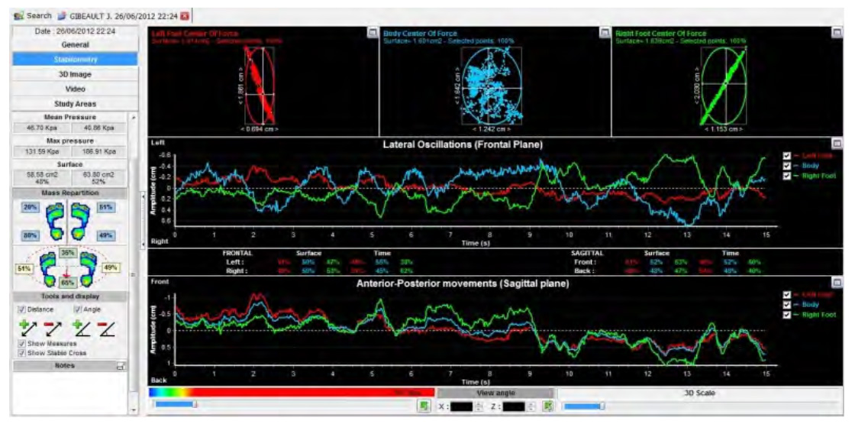Maximize the Left Foot Center Of Force panel
Image resolution: width=868 pixels, height=434 pixels.
pos(373,34)
